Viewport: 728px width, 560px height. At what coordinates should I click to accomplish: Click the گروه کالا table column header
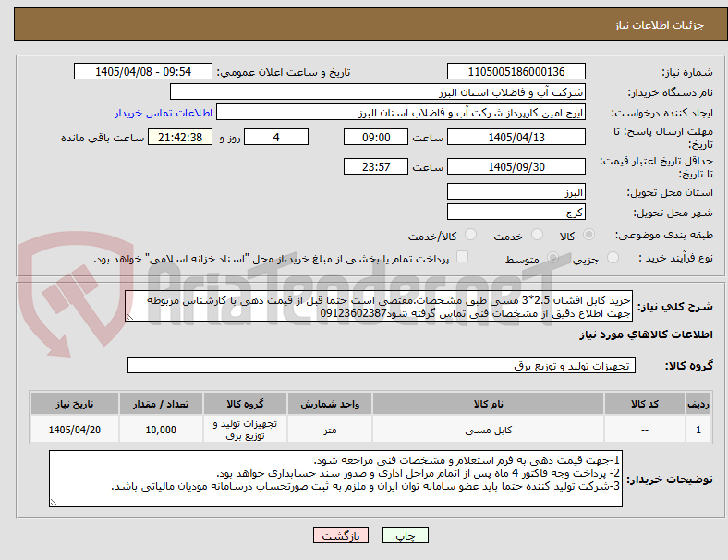point(245,404)
